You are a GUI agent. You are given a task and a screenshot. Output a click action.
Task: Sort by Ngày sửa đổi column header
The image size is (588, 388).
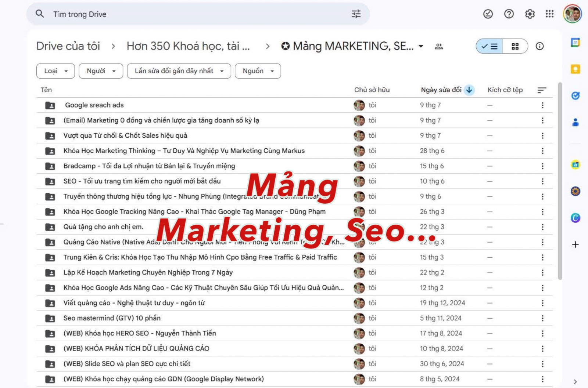(441, 90)
